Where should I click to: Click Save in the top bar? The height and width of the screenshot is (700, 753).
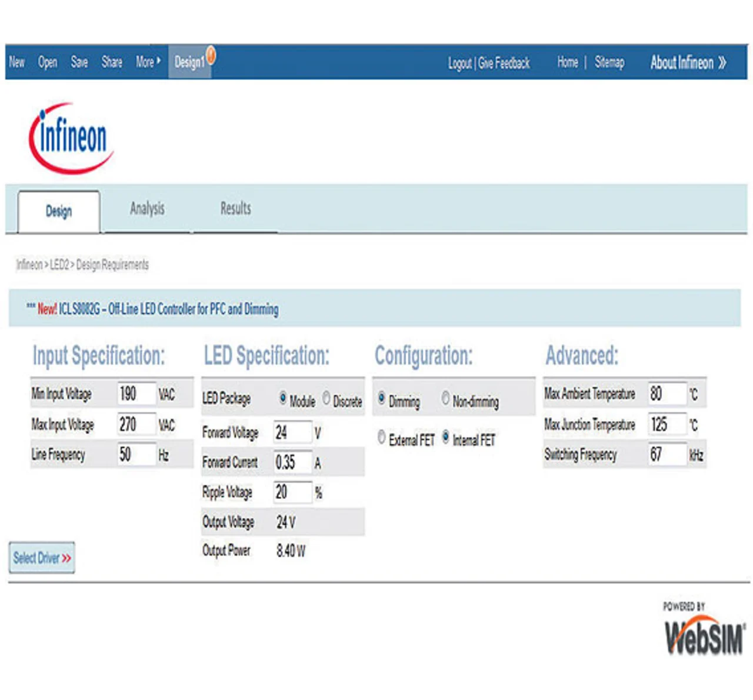[79, 62]
